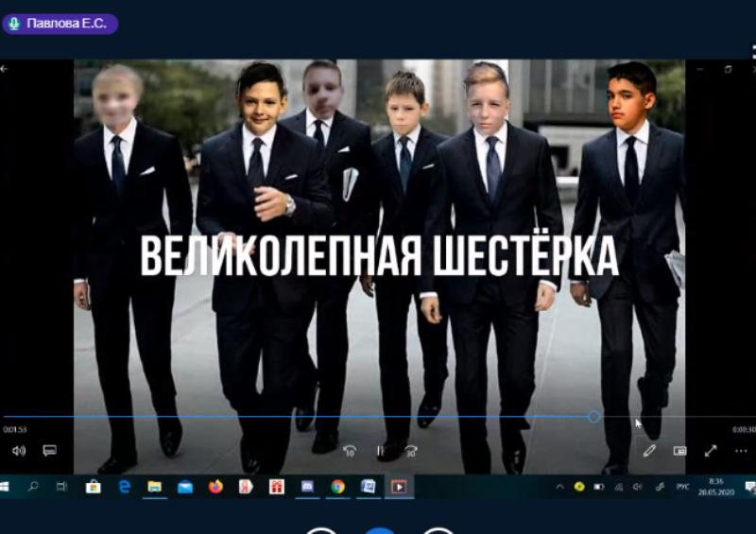Image resolution: width=756 pixels, height=534 pixels.
Task: Launch Firefox from the taskbar
Action: click(x=215, y=487)
